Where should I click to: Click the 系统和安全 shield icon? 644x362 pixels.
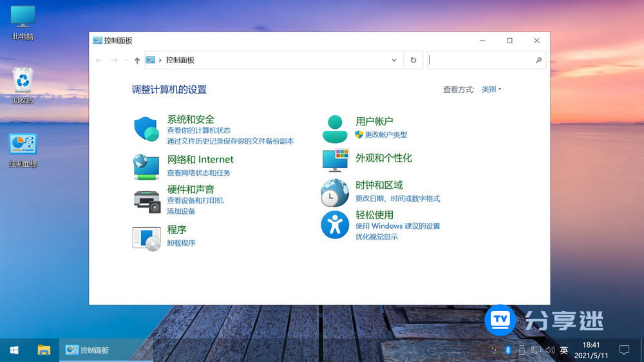[x=146, y=129]
